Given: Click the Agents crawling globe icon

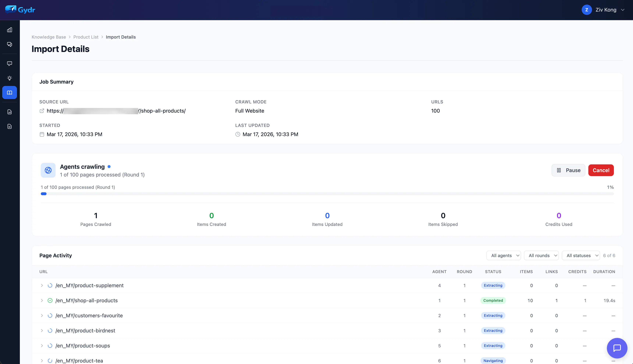Looking at the screenshot, I should [x=48, y=170].
